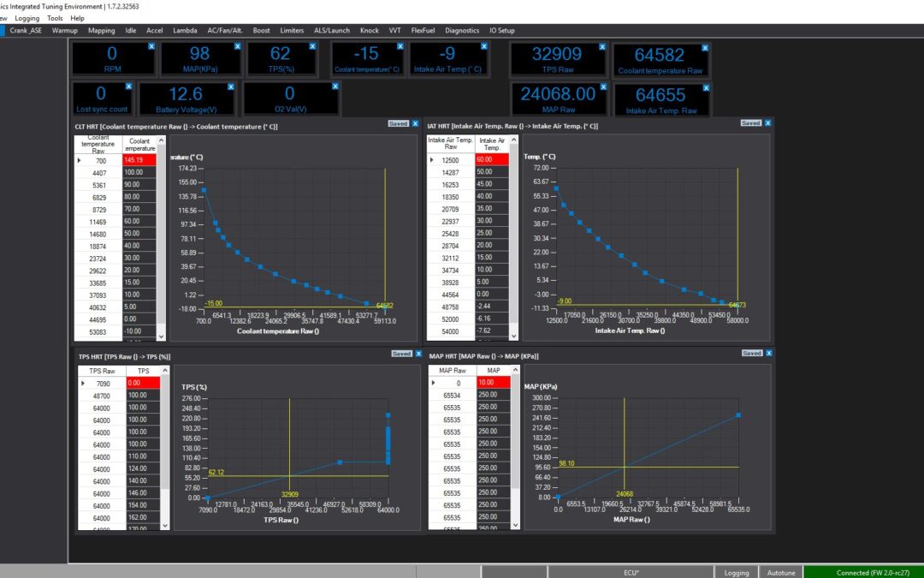924x578 pixels.
Task: Close the IAT HRT table panel
Action: click(767, 122)
